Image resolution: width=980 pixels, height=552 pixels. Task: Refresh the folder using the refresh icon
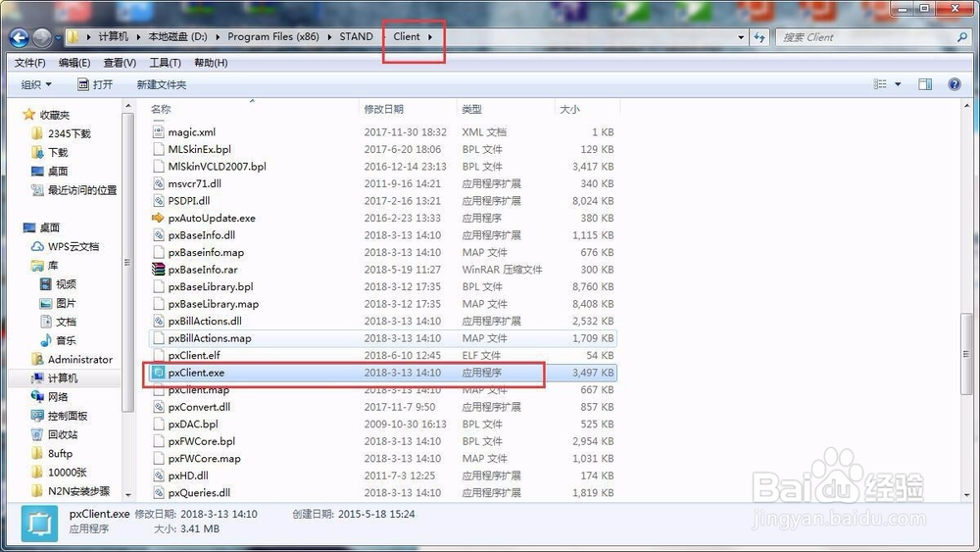759,37
